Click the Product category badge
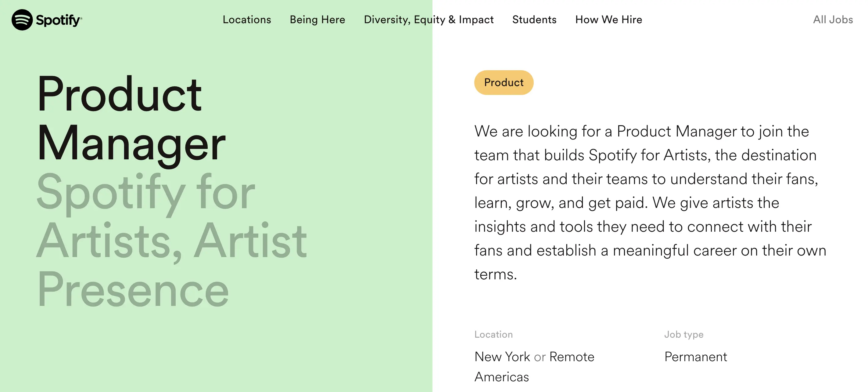 coord(504,82)
